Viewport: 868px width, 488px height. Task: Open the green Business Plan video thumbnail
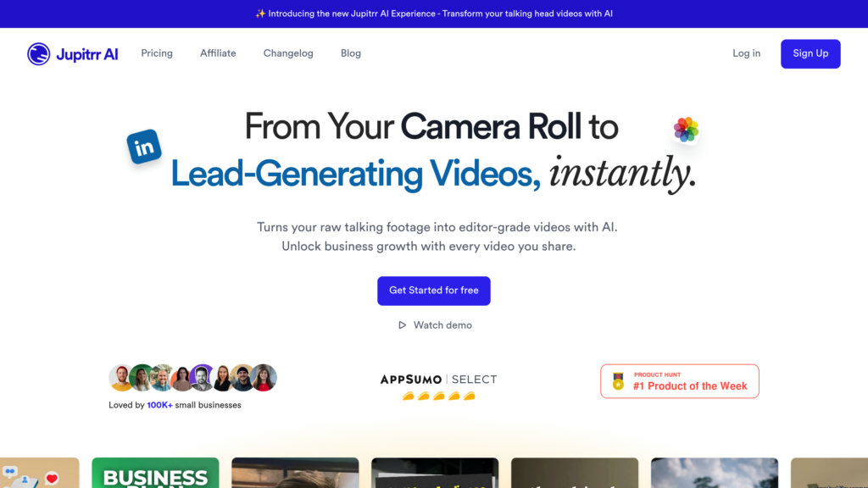155,474
